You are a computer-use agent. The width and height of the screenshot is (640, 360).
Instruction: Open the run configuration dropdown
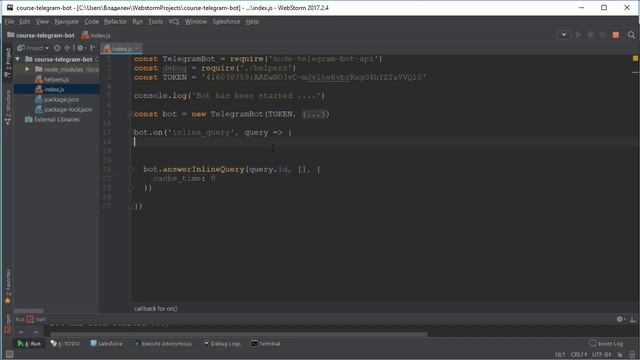564,35
